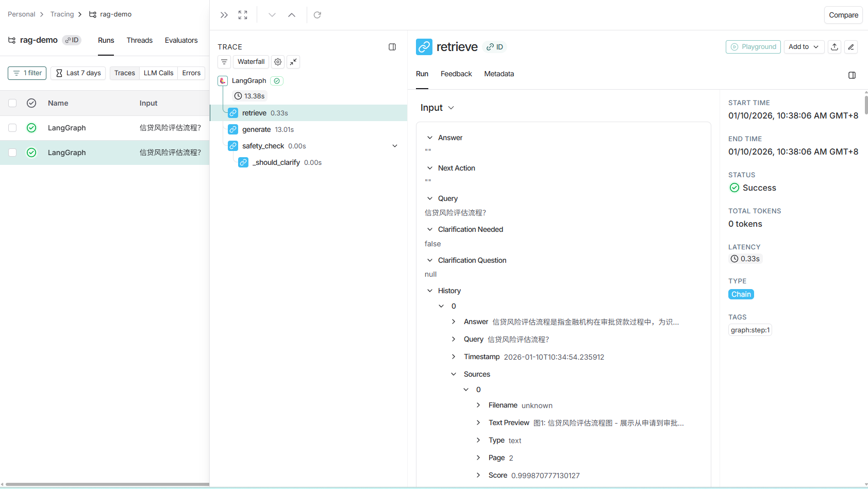This screenshot has height=489, width=868.
Task: Switch to the Threads tab
Action: (140, 40)
